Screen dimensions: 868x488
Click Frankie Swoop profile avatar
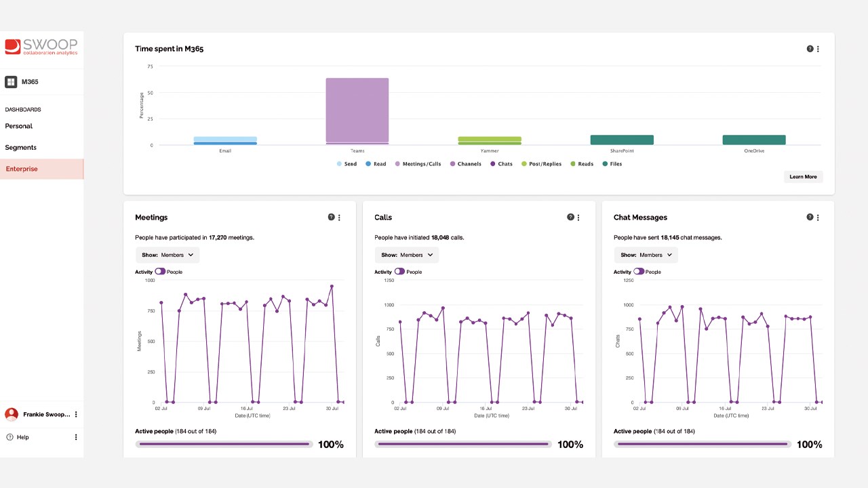(12, 414)
